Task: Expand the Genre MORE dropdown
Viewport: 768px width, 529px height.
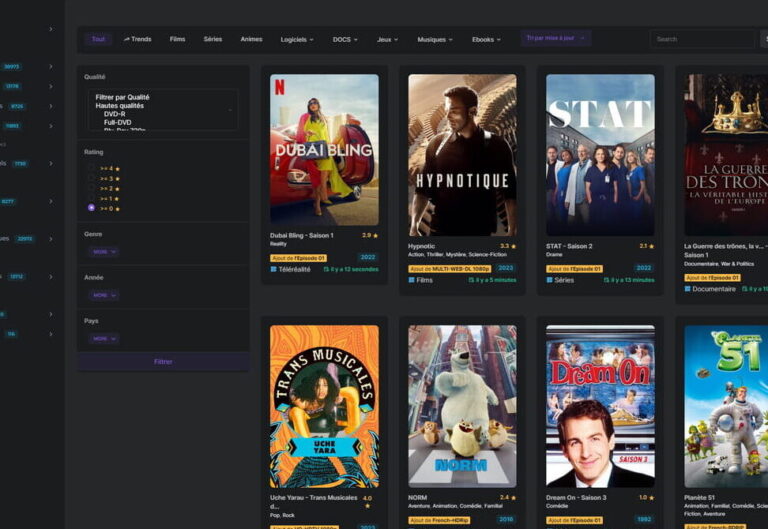Action: 103,252
